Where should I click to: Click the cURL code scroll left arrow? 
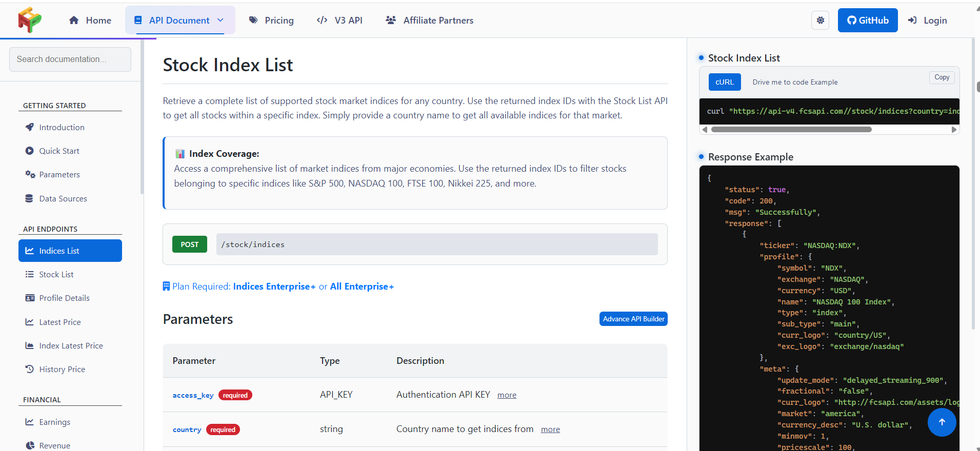point(705,130)
